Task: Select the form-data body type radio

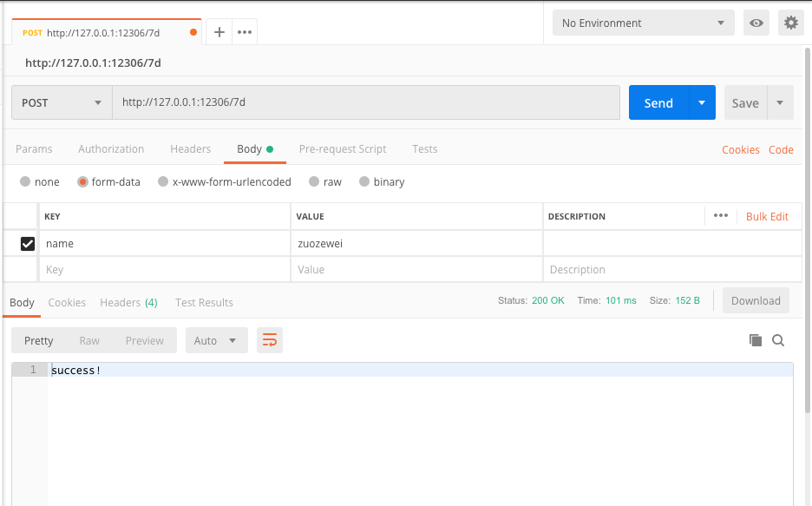Action: tap(82, 181)
